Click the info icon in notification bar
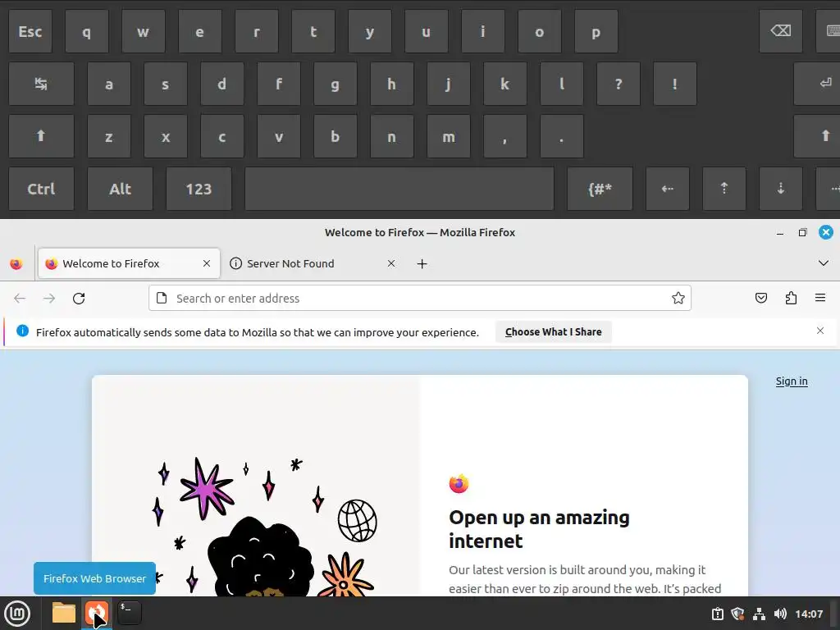 22,331
